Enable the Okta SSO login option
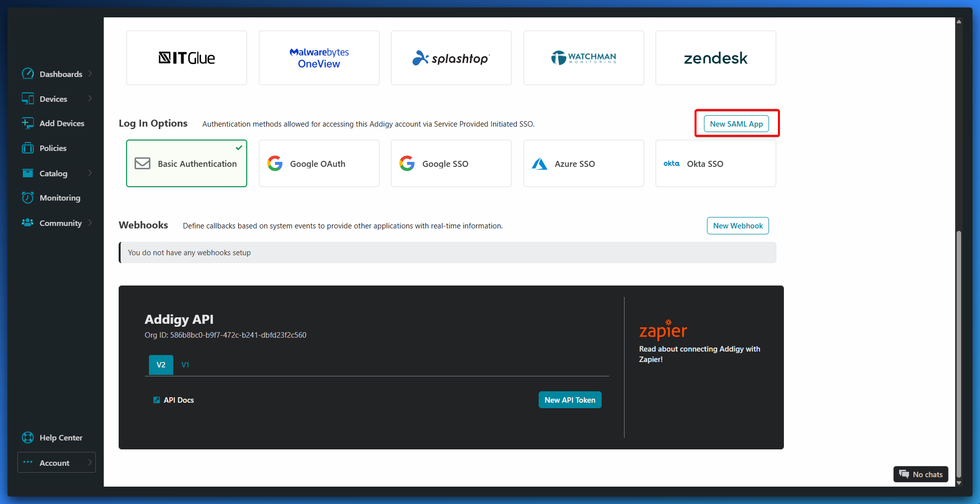Screen dimensions: 980x504 (x=716, y=163)
